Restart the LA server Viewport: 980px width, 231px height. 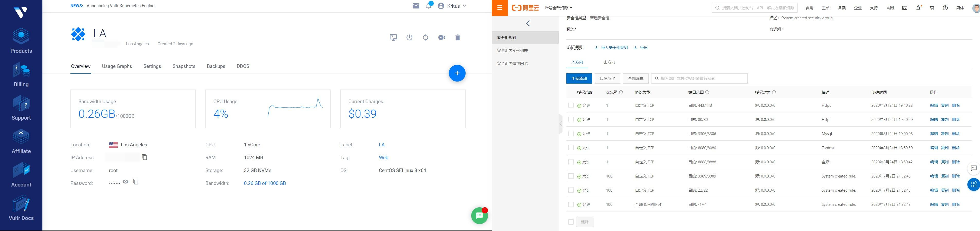[425, 37]
